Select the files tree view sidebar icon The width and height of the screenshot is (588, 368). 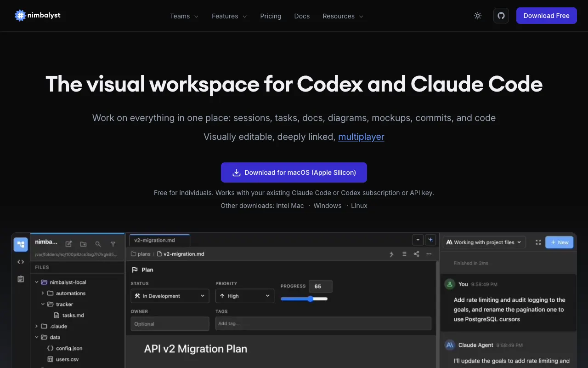21,244
